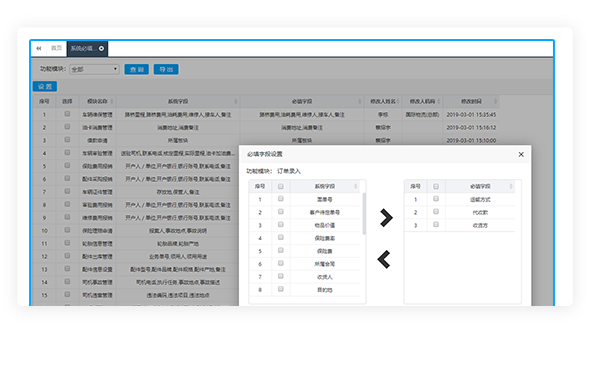Click the blue 设置 button

click(x=45, y=87)
